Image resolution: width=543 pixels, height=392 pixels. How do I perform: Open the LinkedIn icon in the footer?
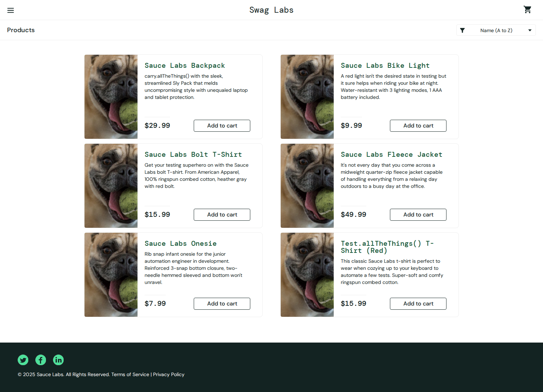coord(58,360)
